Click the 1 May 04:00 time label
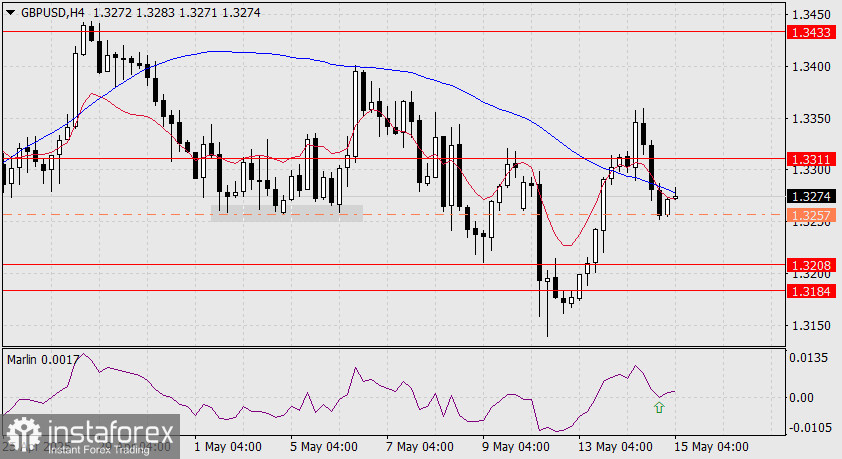Image resolution: width=842 pixels, height=459 pixels. tap(228, 447)
